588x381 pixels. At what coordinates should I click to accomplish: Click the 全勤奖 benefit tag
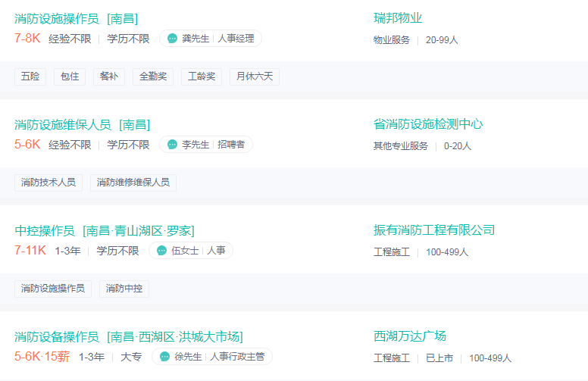pyautogui.click(x=153, y=77)
